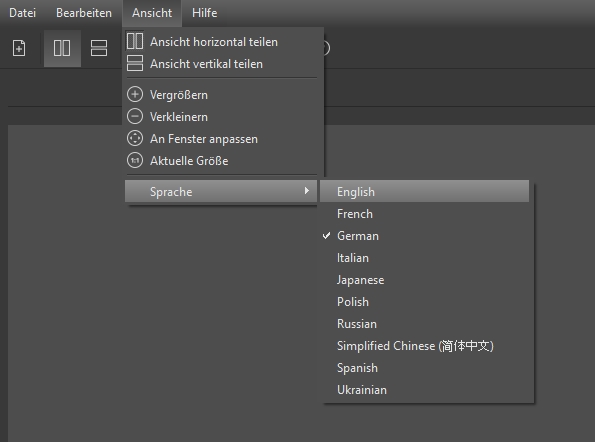Switch language to Italian
Image resolution: width=595 pixels, height=442 pixels.
pyautogui.click(x=424, y=258)
